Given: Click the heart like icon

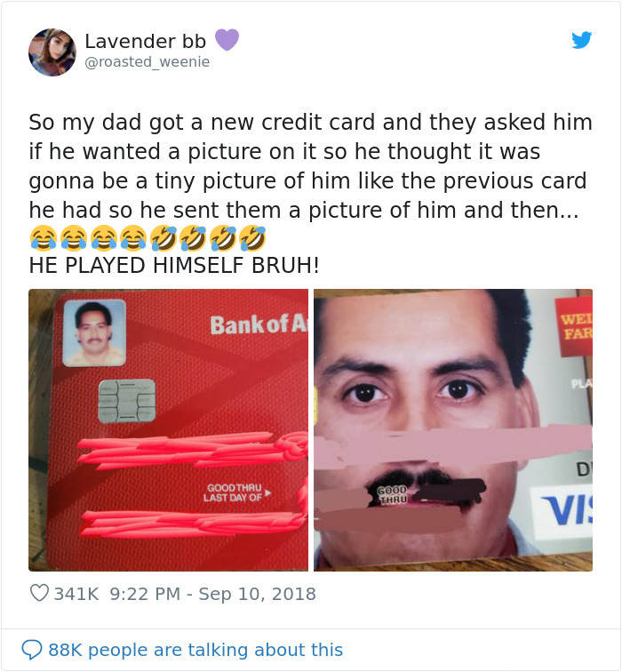Looking at the screenshot, I should point(39,593).
